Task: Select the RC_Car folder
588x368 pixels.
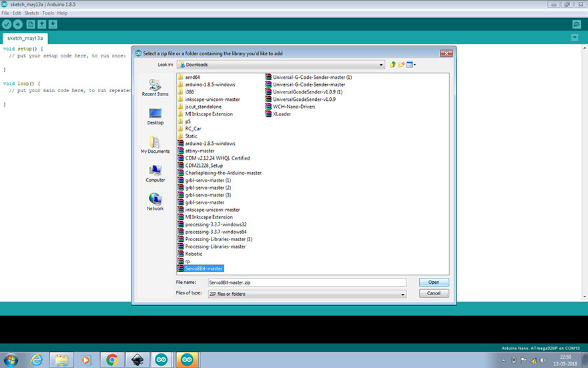Action: coord(190,129)
